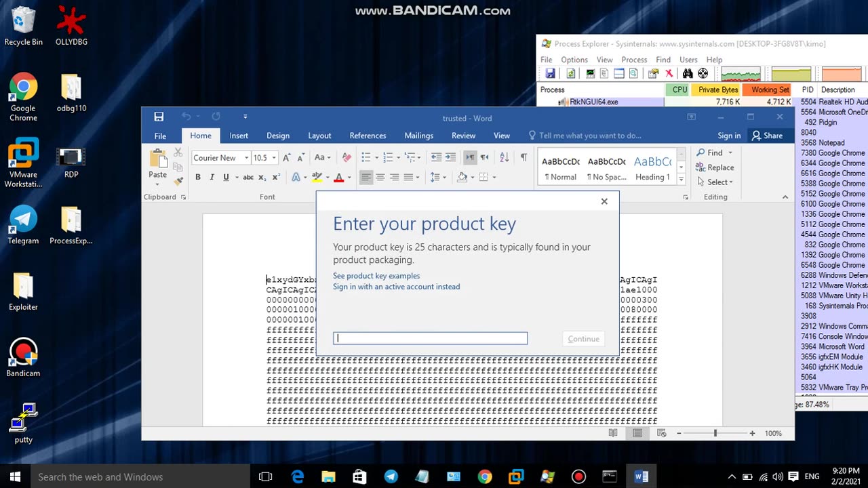Click Refresh Now icon in Process Explorer
Viewport: 868px width, 488px height.
[x=571, y=73]
